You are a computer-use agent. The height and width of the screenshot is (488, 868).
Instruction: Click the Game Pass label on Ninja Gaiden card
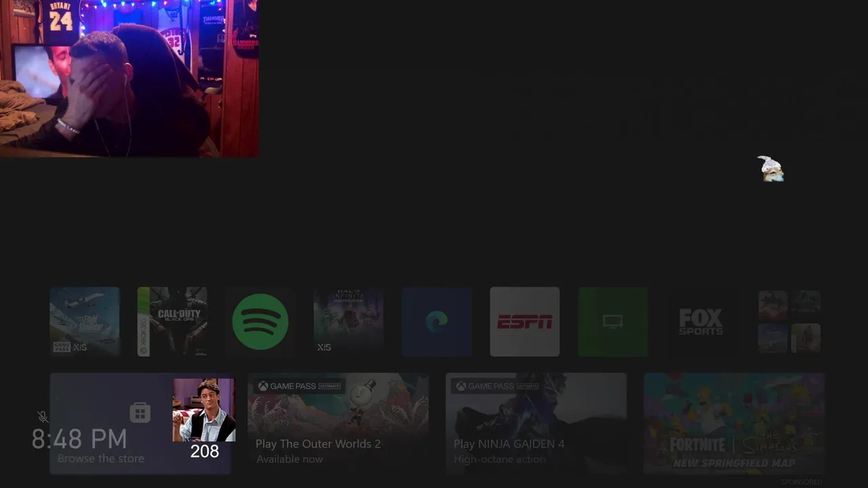click(x=497, y=386)
